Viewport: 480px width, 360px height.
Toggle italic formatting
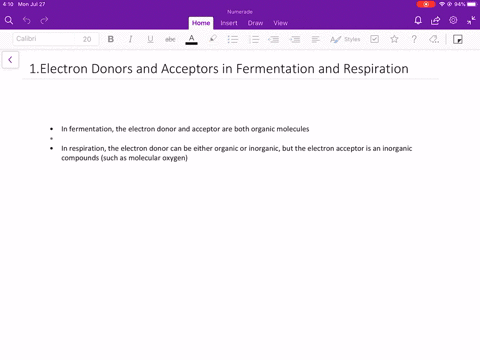pos(130,39)
